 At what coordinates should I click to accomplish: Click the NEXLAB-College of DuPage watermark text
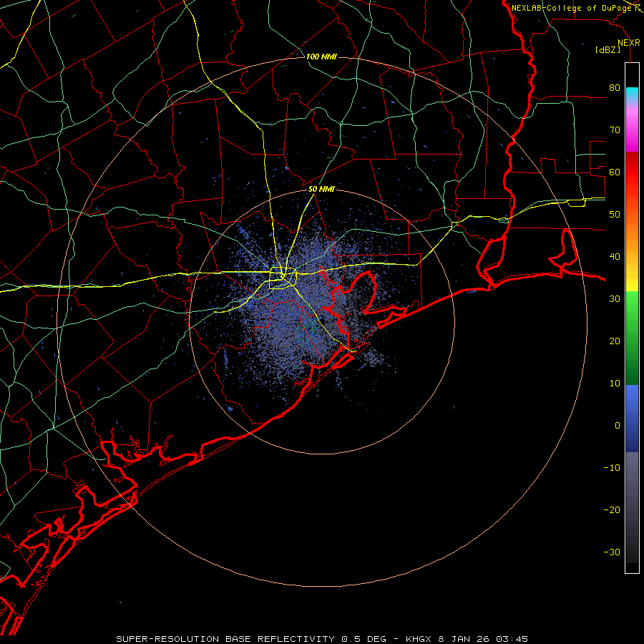572,8
